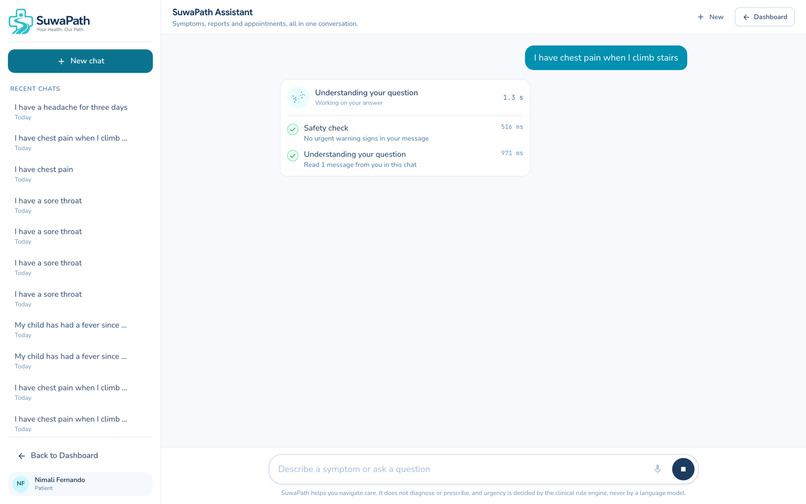Image resolution: width=806 pixels, height=504 pixels.
Task: Click 'Read 1 message from you in this chat'
Action: point(360,165)
